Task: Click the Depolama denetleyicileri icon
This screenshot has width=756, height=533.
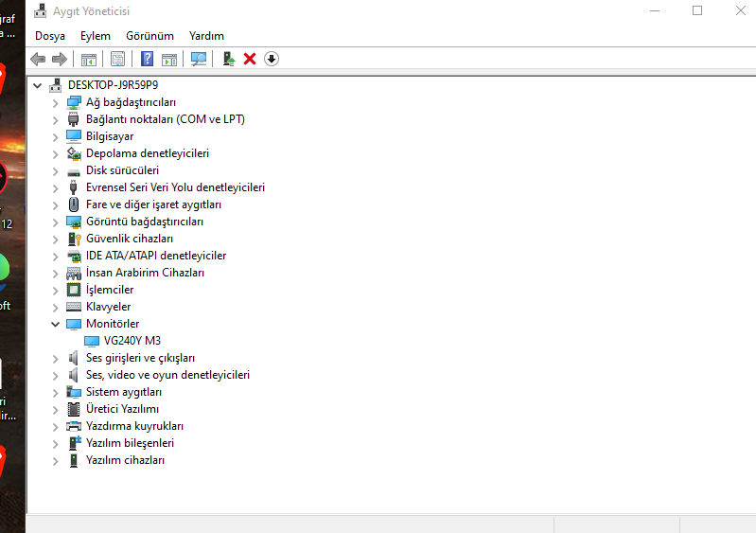Action: click(74, 153)
